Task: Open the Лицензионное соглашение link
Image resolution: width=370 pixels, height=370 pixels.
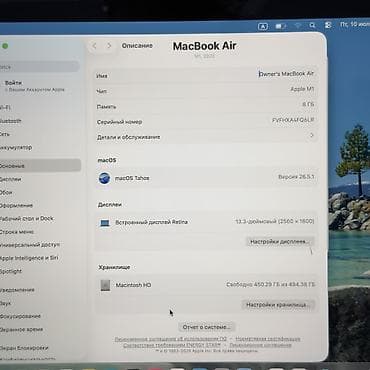Action: (x=261, y=345)
